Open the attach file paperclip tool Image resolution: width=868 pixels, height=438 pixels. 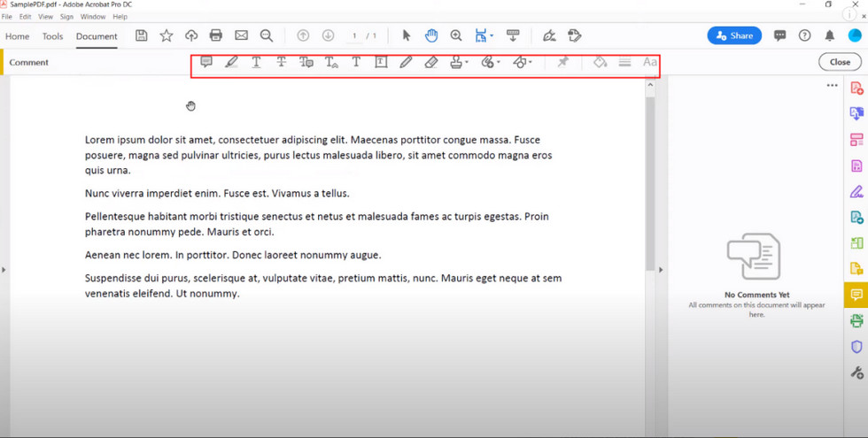point(487,62)
